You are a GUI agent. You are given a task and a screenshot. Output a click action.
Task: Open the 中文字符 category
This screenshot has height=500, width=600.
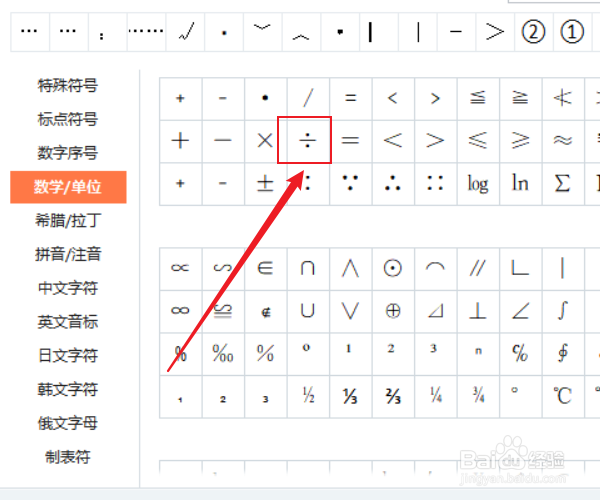[68, 288]
